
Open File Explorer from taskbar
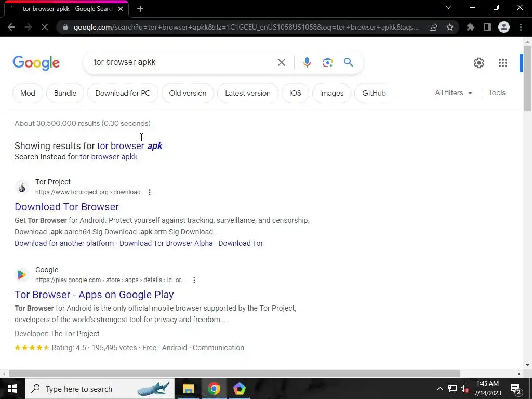click(188, 389)
